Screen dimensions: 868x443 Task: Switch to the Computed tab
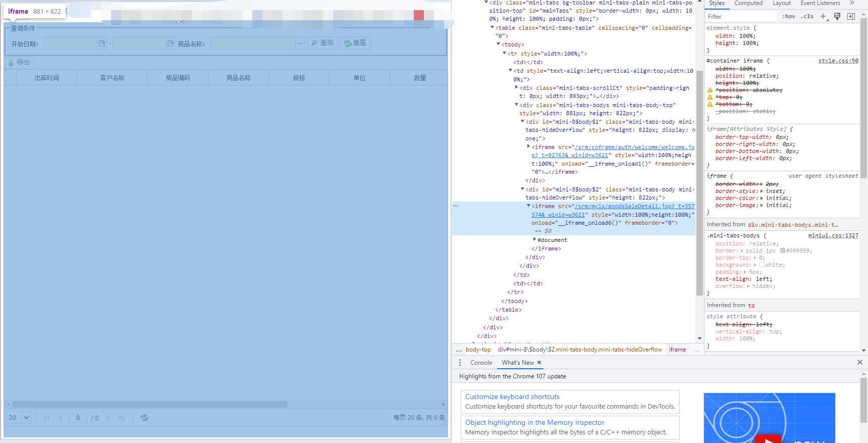pos(748,3)
